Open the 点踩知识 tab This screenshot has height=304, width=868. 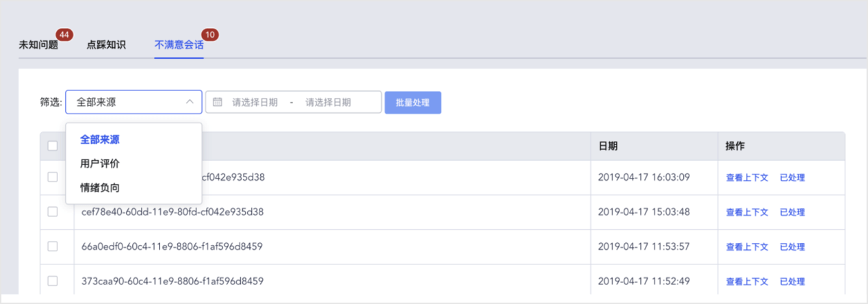click(106, 45)
